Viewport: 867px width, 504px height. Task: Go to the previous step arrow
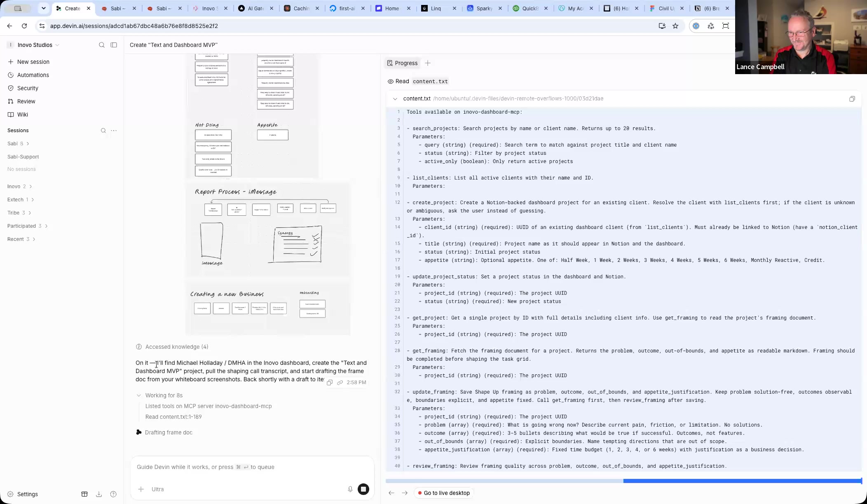[x=391, y=493]
